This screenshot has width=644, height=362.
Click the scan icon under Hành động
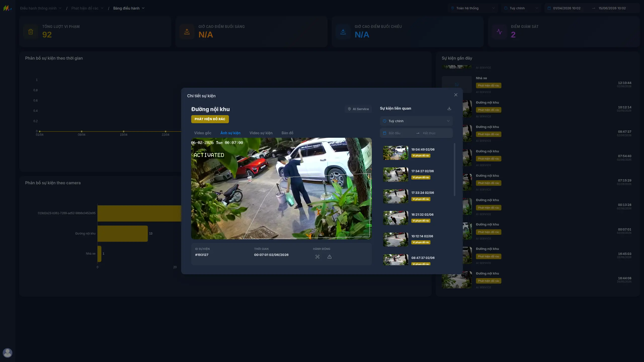317,257
